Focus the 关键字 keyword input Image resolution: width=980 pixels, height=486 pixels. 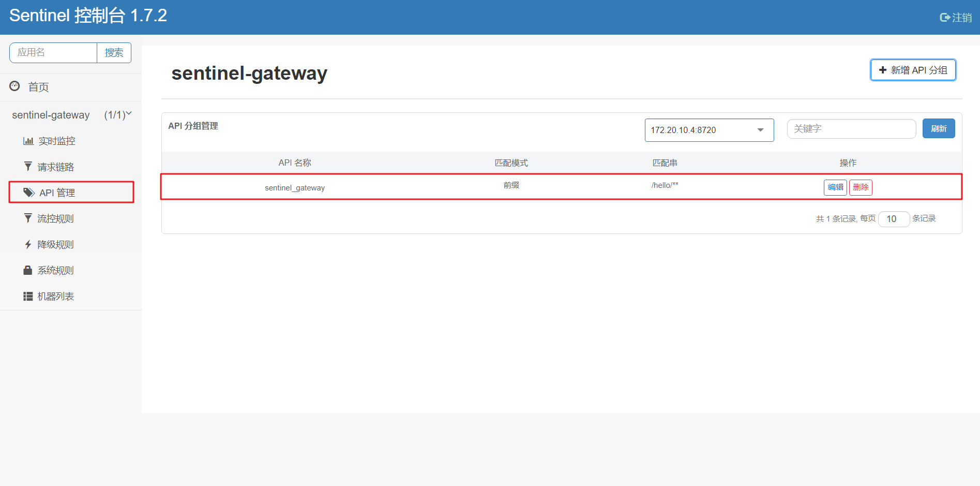click(x=851, y=129)
